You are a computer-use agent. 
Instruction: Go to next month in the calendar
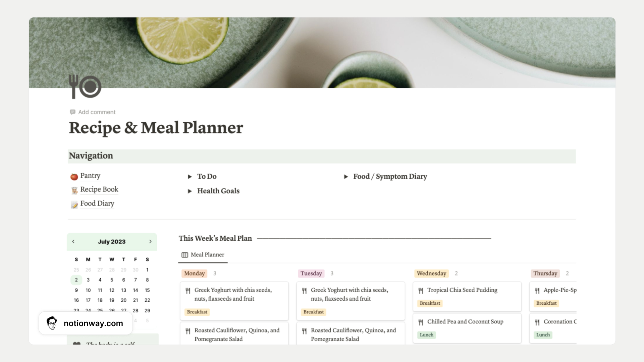tap(151, 241)
